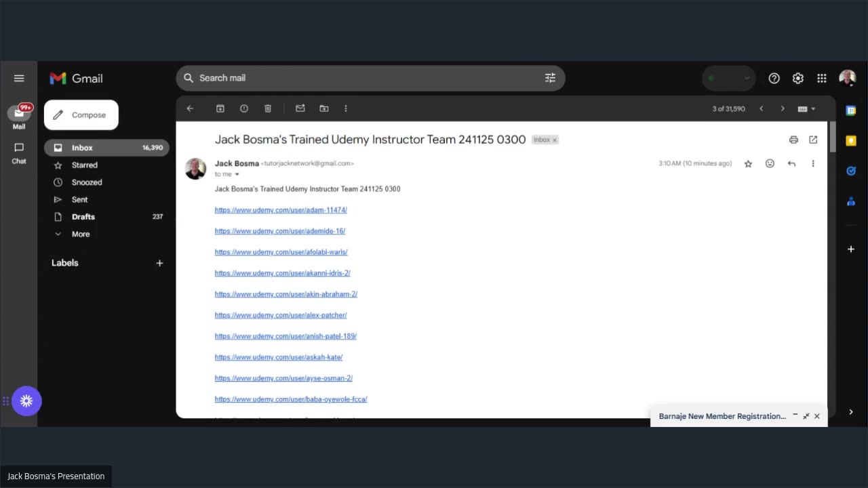Open email in new window
Image resolution: width=868 pixels, height=488 pixels.
click(x=813, y=140)
